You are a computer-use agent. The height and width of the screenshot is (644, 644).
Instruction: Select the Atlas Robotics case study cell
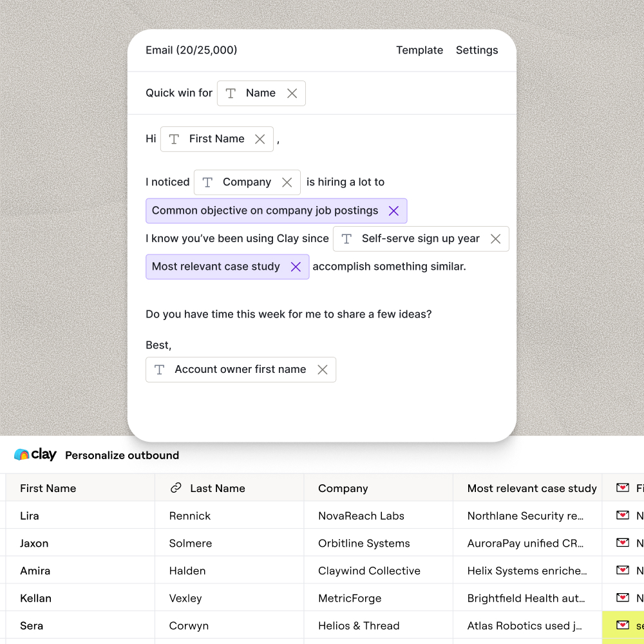click(528, 625)
